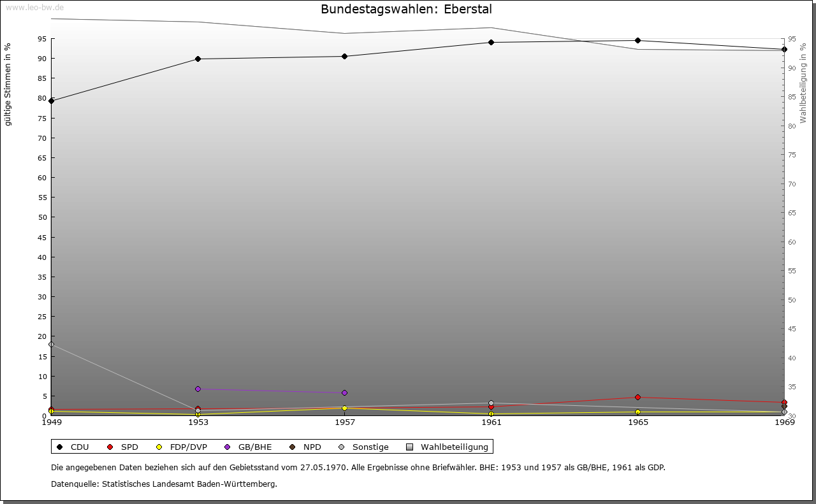Viewport: 816px width, 504px height.
Task: Click the Wahlbeteiligung legend label text
Action: tap(454, 447)
